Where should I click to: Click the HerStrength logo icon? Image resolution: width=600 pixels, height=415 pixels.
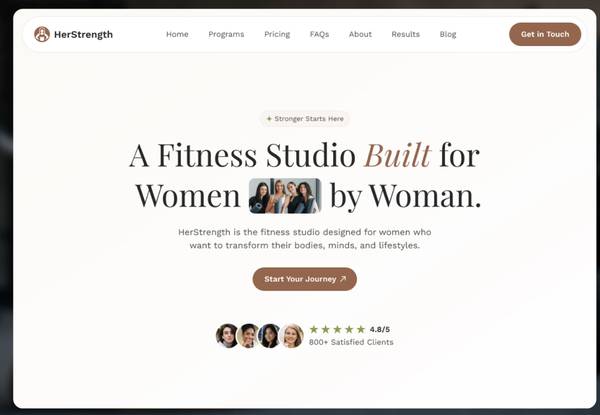(x=42, y=34)
